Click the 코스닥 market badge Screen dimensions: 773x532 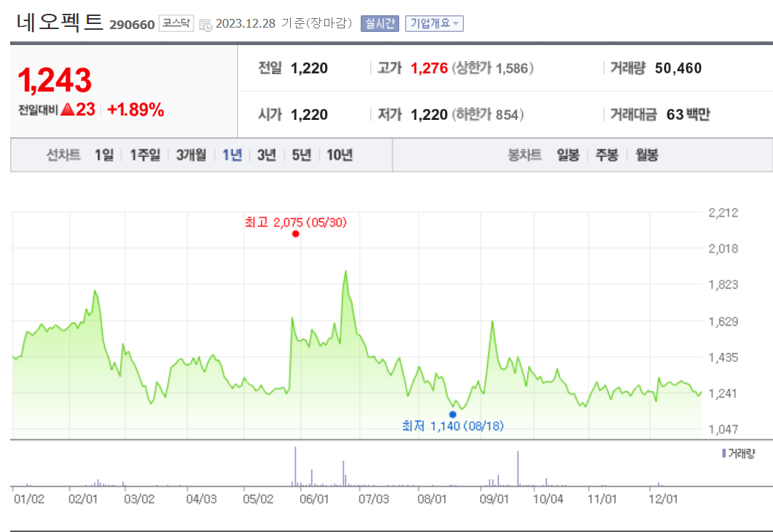(176, 23)
